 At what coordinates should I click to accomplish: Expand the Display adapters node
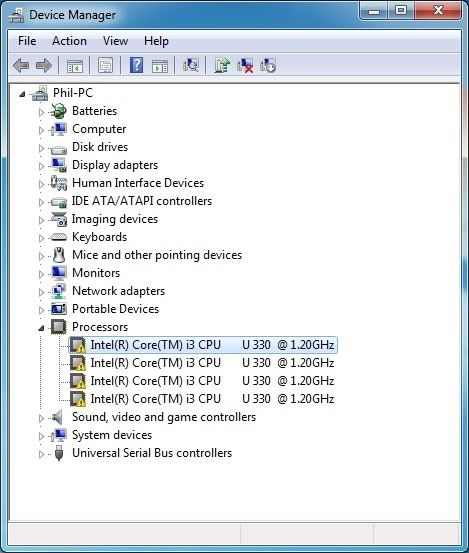(x=41, y=166)
